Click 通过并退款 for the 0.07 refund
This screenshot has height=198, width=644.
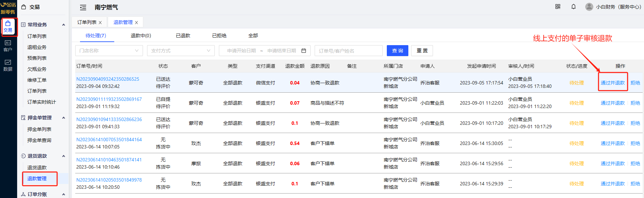pyautogui.click(x=613, y=103)
